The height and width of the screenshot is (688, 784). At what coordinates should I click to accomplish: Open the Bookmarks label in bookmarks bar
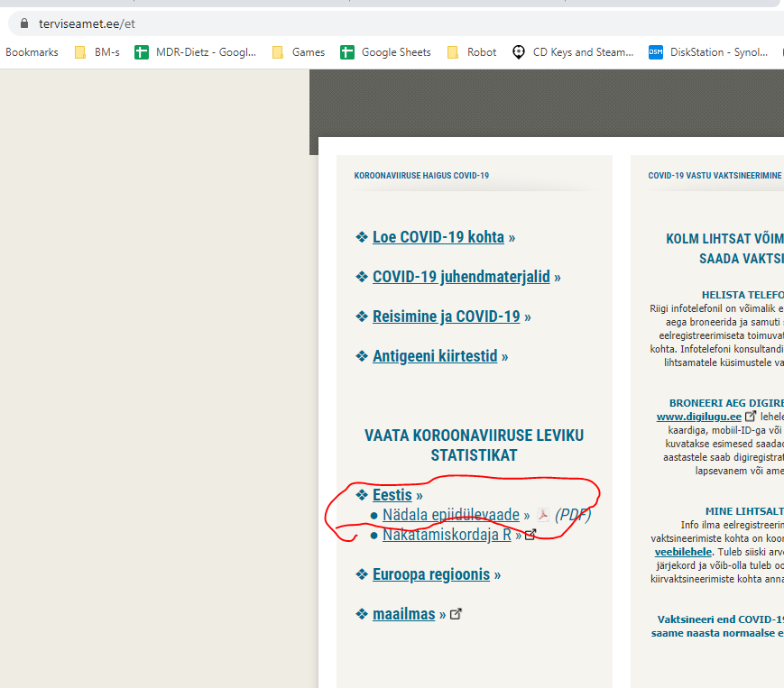click(32, 52)
